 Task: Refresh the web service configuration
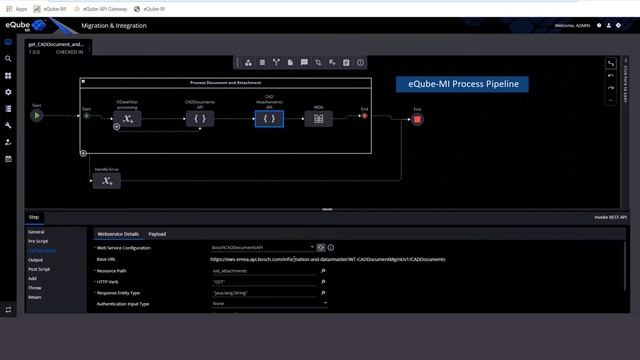pyautogui.click(x=321, y=247)
